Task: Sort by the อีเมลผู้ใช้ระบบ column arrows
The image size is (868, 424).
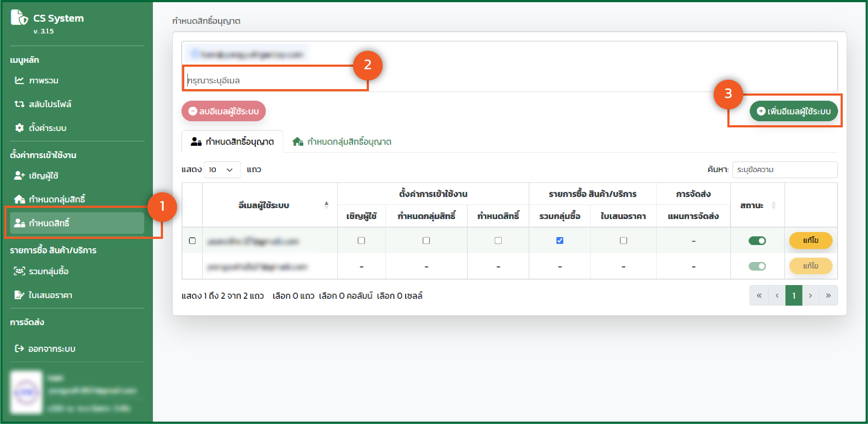Action: pyautogui.click(x=326, y=205)
